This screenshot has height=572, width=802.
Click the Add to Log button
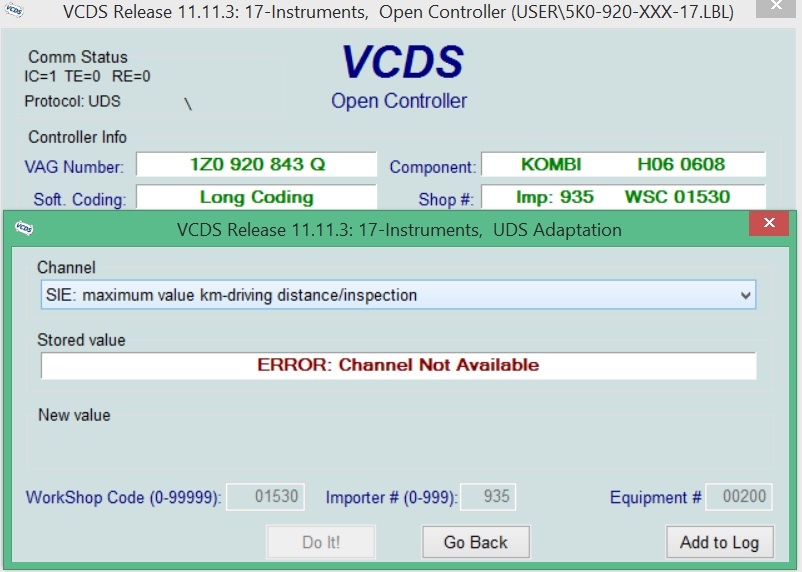click(720, 542)
